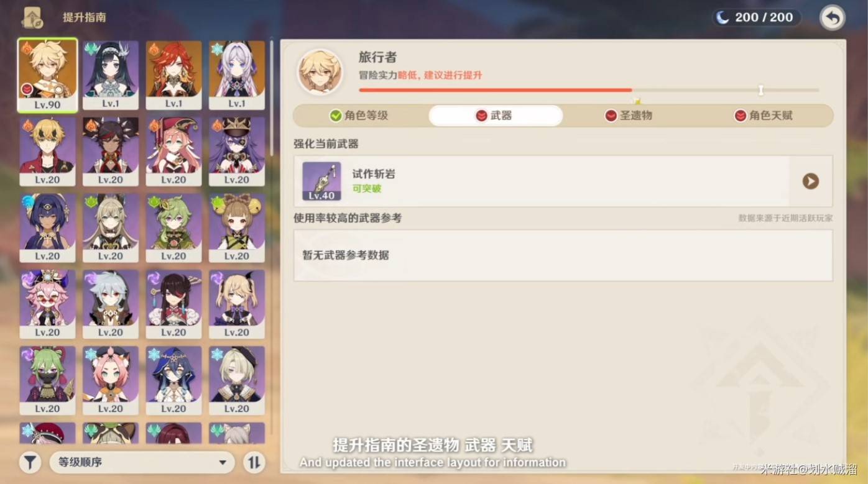Click the back arrow return button
The image size is (868, 484).
click(832, 17)
